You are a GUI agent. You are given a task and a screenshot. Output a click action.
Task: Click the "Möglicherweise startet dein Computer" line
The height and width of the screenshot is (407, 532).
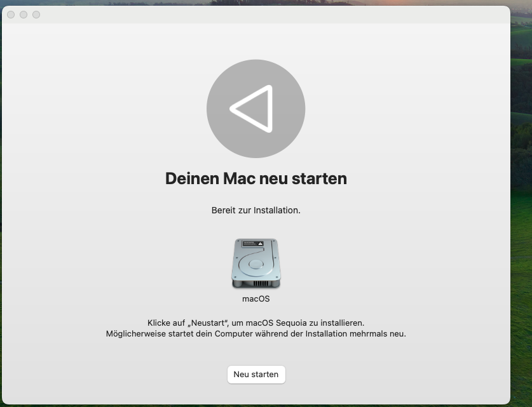point(256,333)
